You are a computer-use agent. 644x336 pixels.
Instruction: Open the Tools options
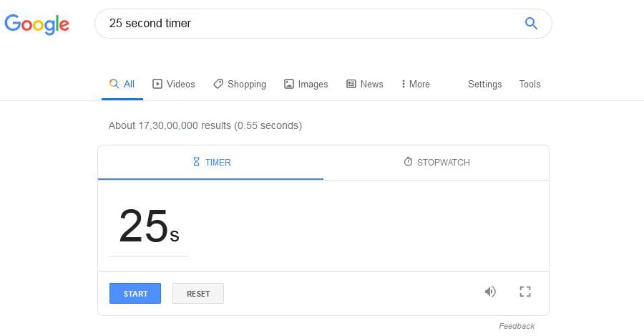[x=530, y=84]
